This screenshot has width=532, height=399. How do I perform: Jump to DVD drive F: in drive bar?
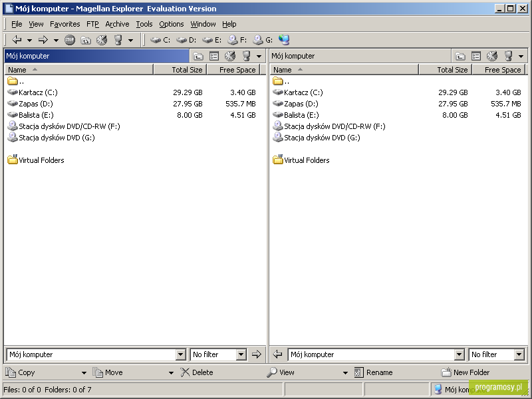pos(237,40)
